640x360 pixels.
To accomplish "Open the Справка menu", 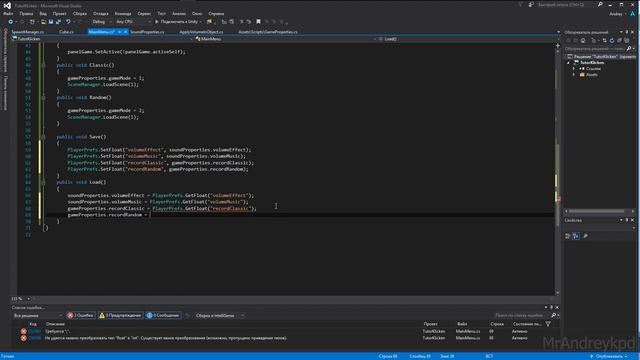I will [x=216, y=14].
